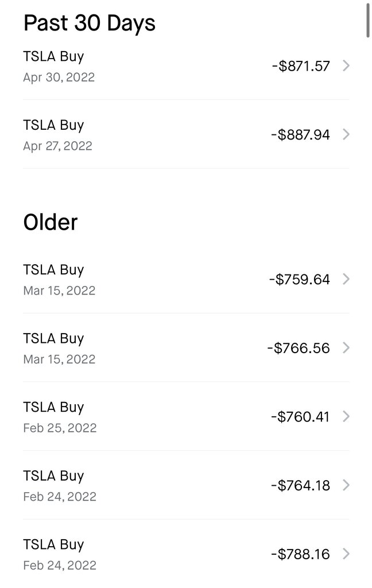Click the -$759.64 amount
The width and height of the screenshot is (372, 588).
300,280
